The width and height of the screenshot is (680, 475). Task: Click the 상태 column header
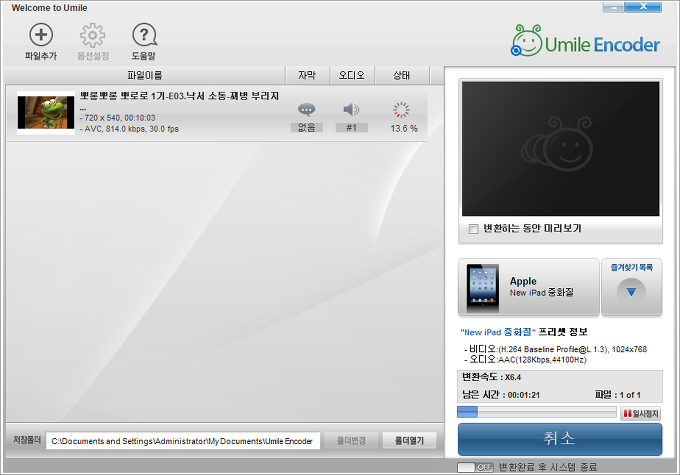tap(402, 75)
